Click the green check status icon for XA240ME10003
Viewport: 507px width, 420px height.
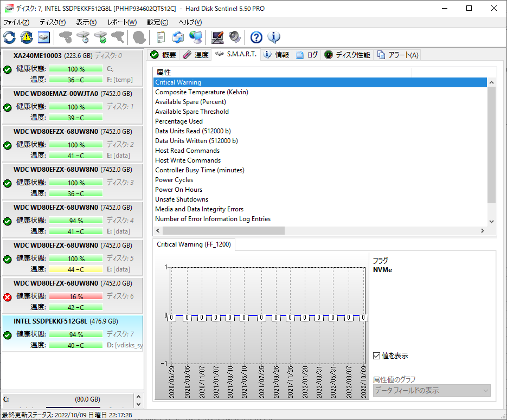[x=8, y=69]
